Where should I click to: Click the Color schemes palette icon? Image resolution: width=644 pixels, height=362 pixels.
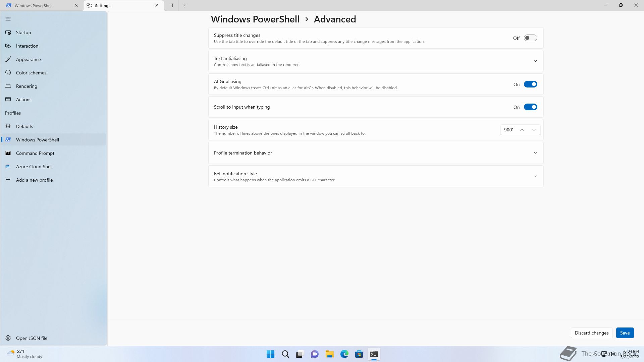(8, 73)
